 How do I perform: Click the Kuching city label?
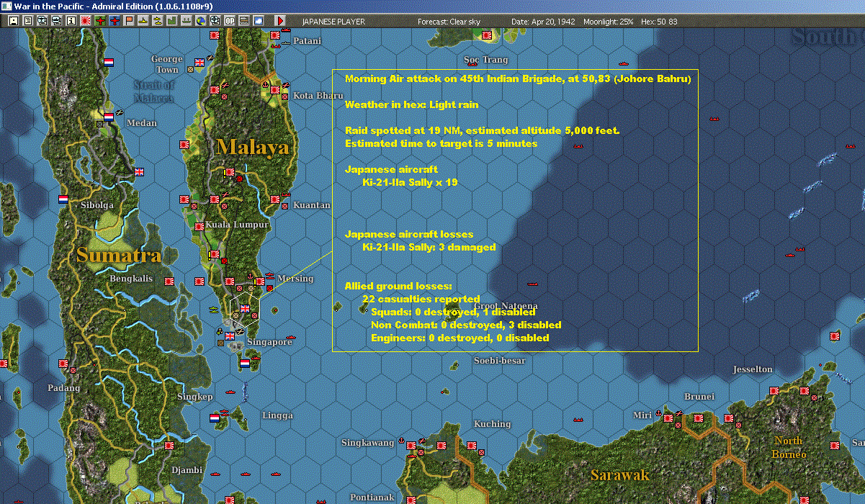point(493,424)
